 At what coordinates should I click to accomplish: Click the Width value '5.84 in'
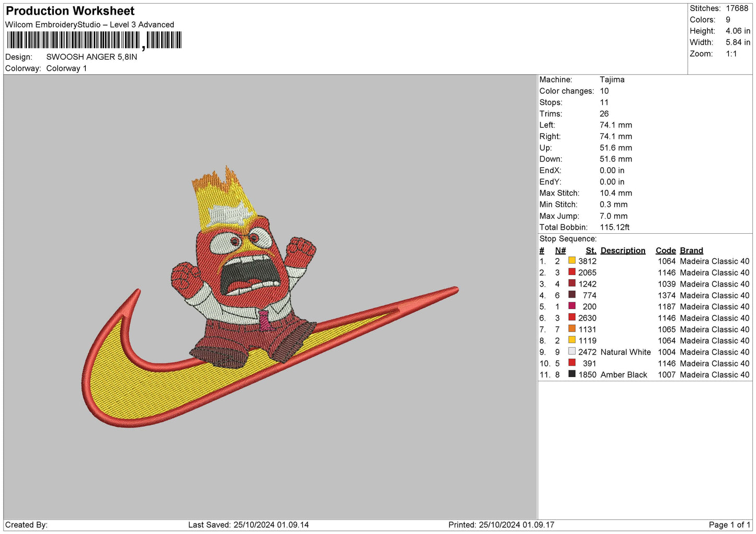(738, 42)
